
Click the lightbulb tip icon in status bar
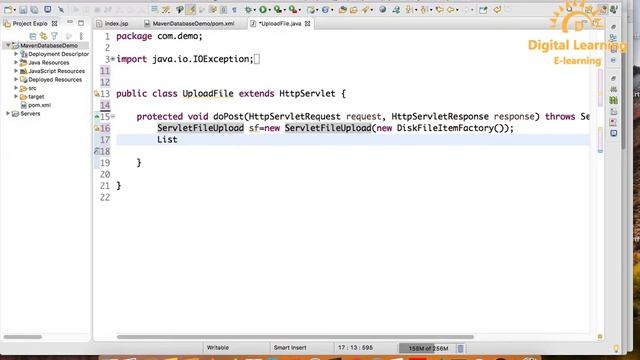616,348
